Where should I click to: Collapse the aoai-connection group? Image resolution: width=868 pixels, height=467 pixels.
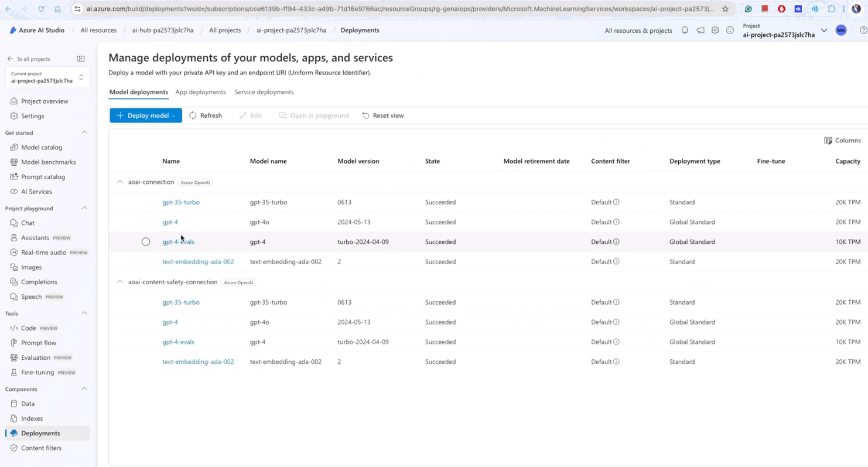click(x=120, y=182)
